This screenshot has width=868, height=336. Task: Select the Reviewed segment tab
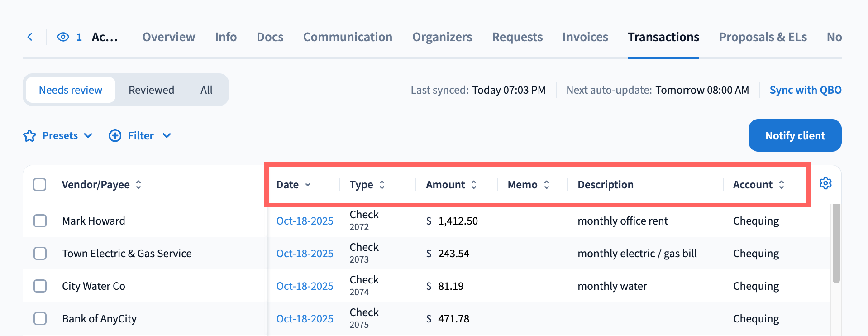click(x=151, y=90)
